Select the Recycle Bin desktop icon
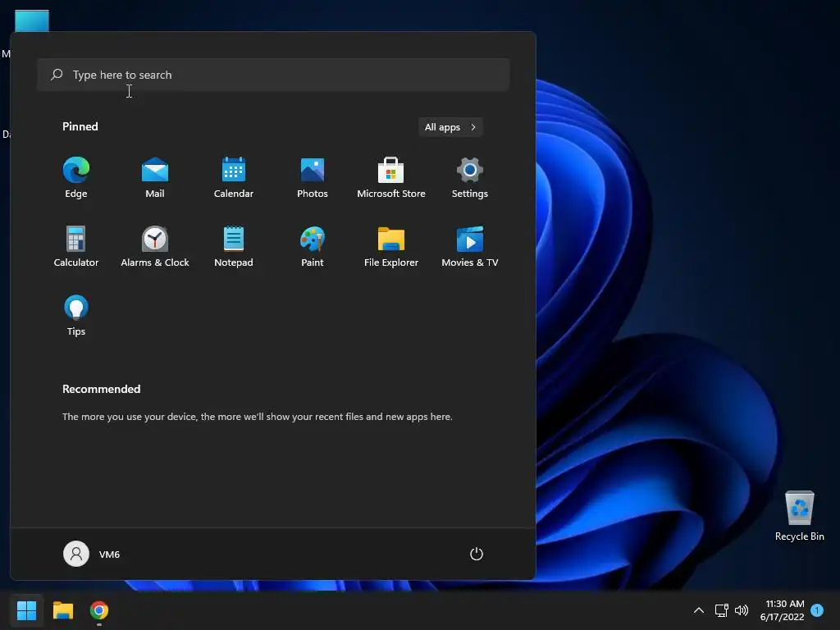840x630 pixels. (799, 516)
